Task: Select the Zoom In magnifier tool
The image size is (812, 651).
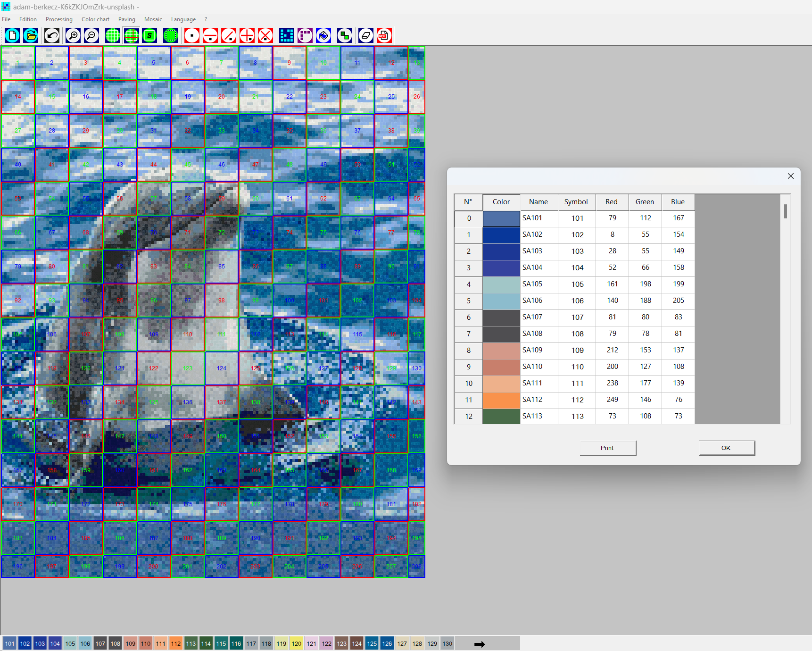Action: click(x=73, y=35)
